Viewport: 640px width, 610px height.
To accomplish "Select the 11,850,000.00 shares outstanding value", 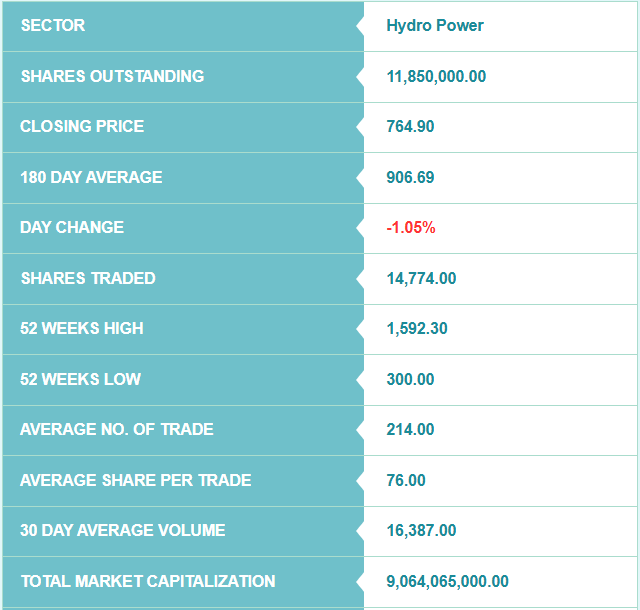I will (436, 76).
